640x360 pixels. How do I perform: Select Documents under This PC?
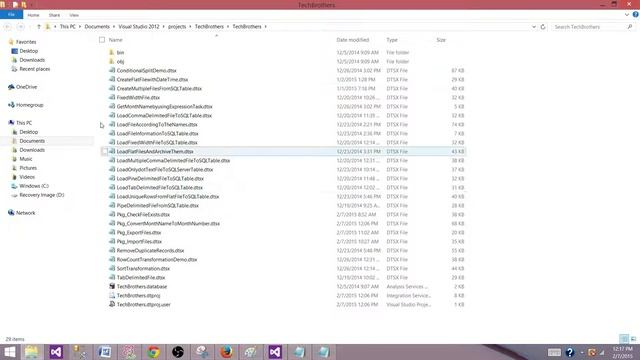point(32,141)
